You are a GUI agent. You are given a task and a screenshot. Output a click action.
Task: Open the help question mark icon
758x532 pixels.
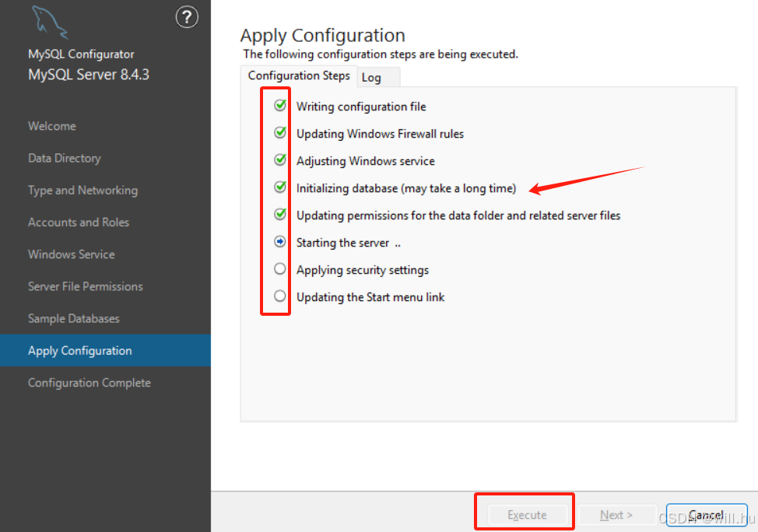[x=187, y=17]
